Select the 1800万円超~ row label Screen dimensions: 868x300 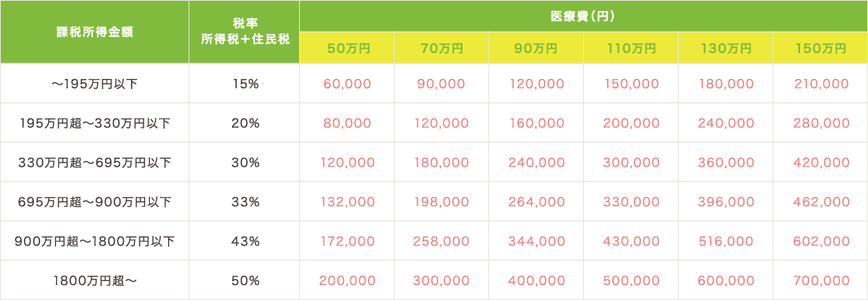(94, 280)
